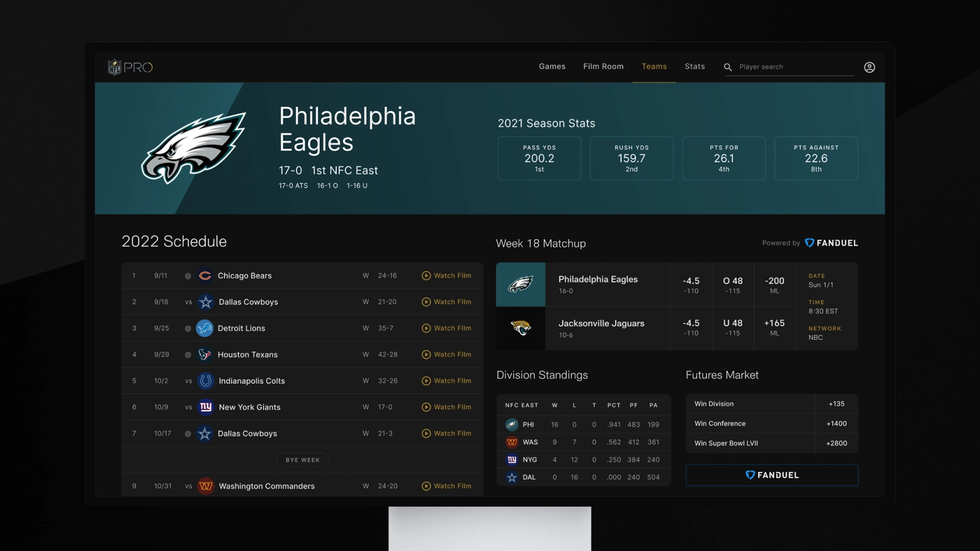This screenshot has height=551, width=980.
Task: Select the Pass Yds 200.2 stat card
Action: 539,158
